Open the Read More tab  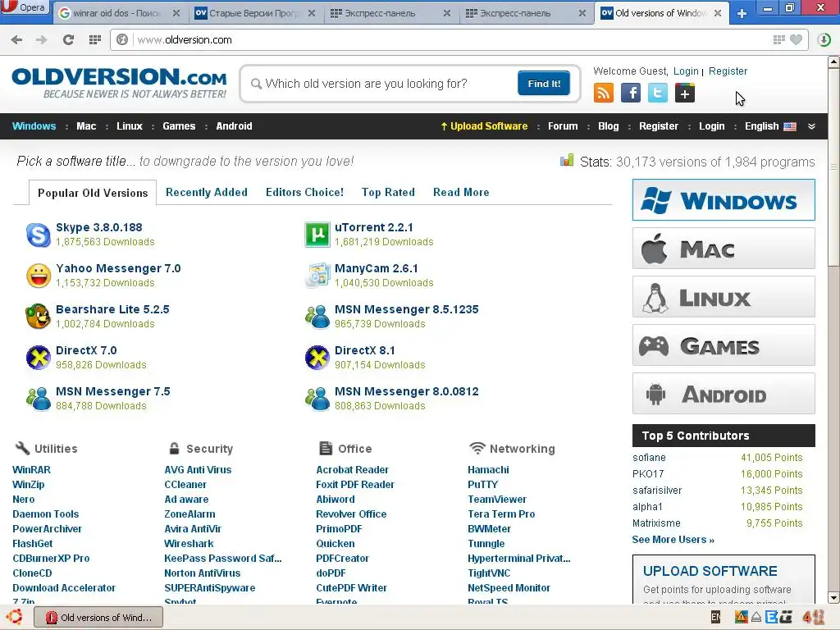(461, 192)
